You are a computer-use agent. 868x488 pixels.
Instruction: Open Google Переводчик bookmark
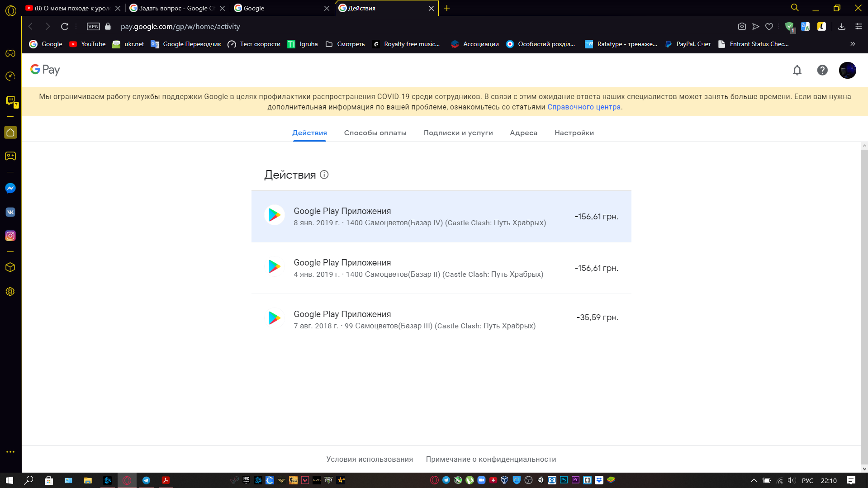pyautogui.click(x=186, y=44)
